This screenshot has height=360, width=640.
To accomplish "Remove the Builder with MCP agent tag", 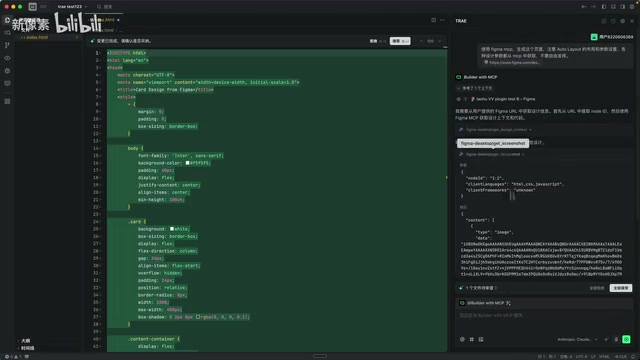I will (x=508, y=303).
